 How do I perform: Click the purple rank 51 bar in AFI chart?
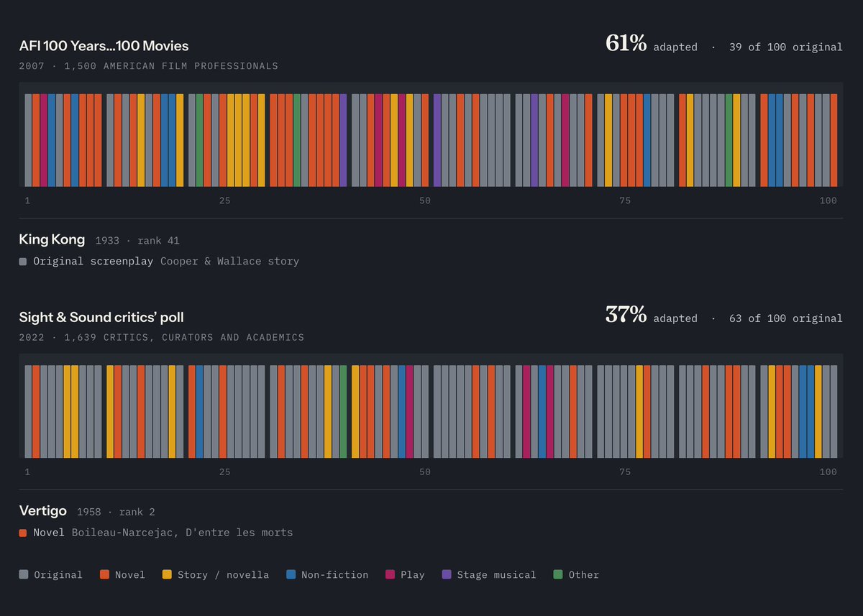(x=437, y=139)
